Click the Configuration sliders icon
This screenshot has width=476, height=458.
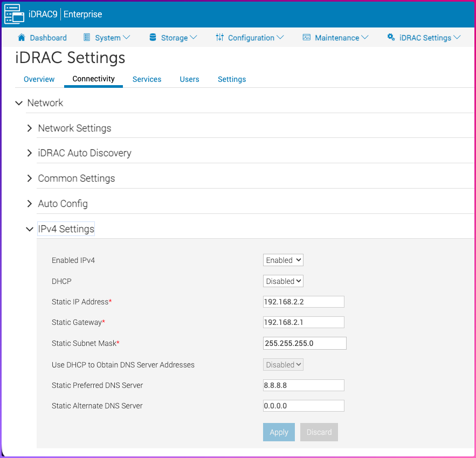coord(219,38)
